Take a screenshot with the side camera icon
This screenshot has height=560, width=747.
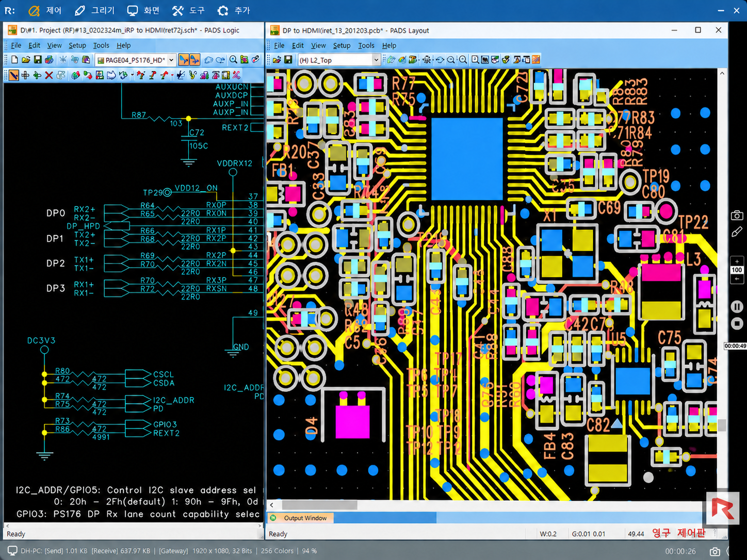[737, 215]
